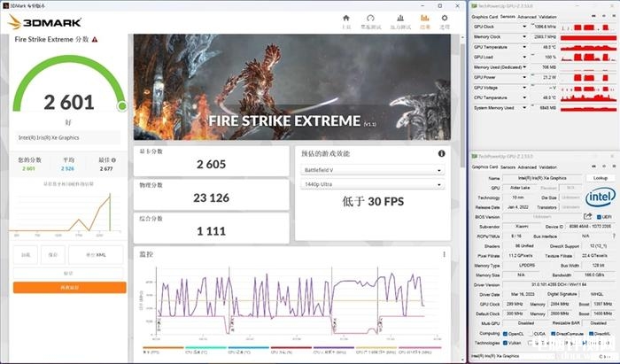Toggle the CUDA checkbox in GPU-Z
The width and height of the screenshot is (620, 364).
[531, 334]
